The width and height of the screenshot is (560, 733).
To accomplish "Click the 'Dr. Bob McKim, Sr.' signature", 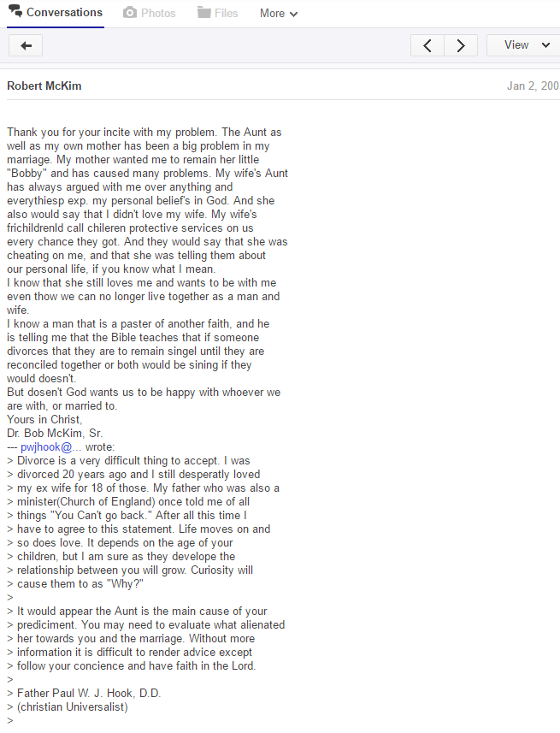I will tap(55, 434).
